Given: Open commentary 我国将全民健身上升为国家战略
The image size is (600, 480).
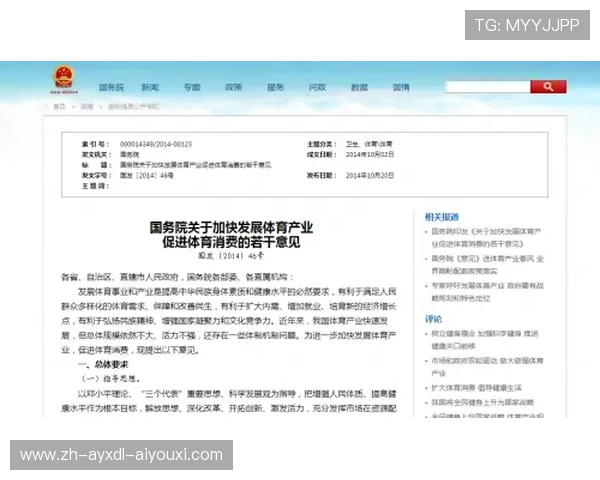Looking at the screenshot, I should 483,402.
